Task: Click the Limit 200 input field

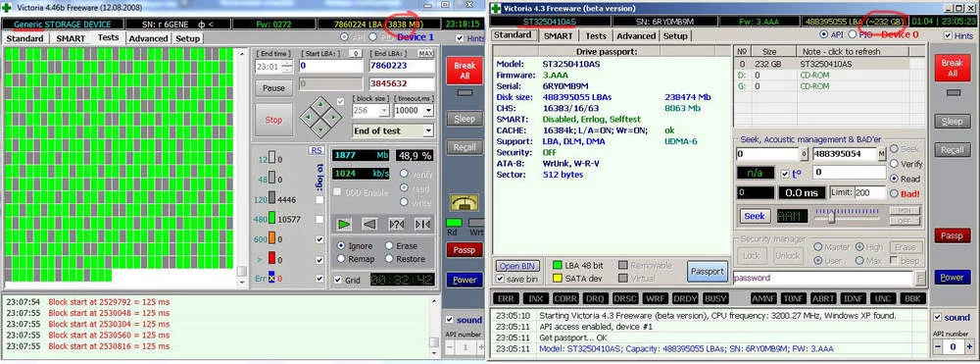Action: click(x=870, y=192)
